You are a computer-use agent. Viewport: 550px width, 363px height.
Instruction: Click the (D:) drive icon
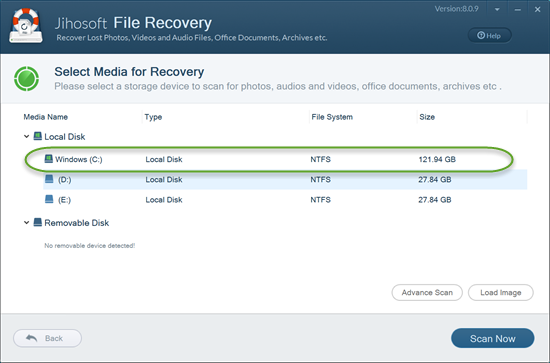tap(49, 179)
